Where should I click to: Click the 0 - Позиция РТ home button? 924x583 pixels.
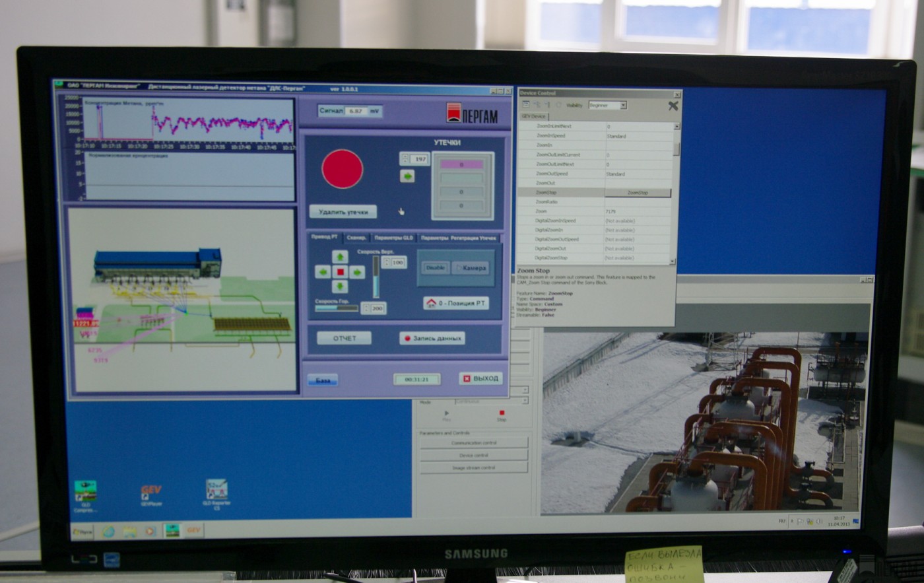click(456, 303)
